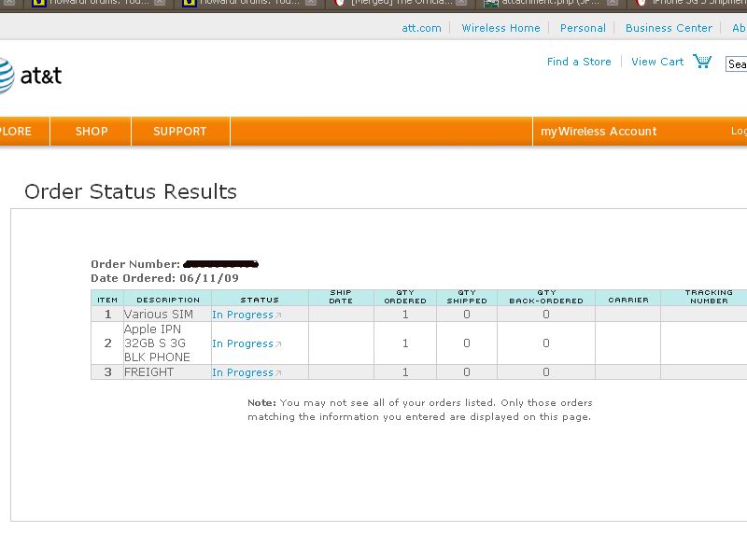Click In Progress status for Apple IPN phone
Screen dimensions: 747x560
(x=243, y=343)
